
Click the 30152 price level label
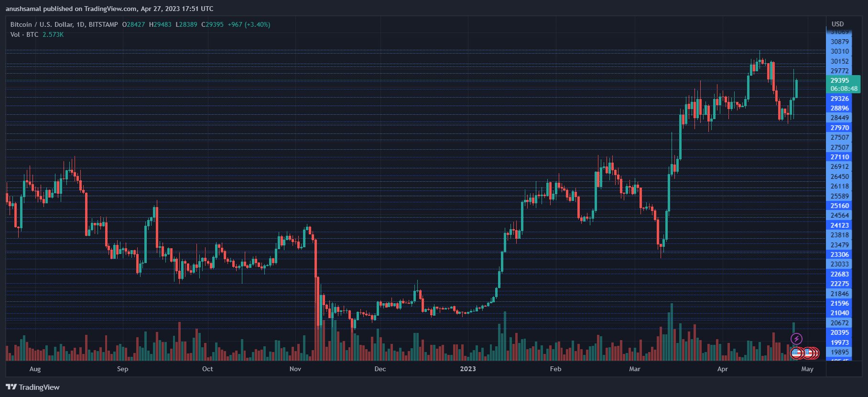(839, 61)
